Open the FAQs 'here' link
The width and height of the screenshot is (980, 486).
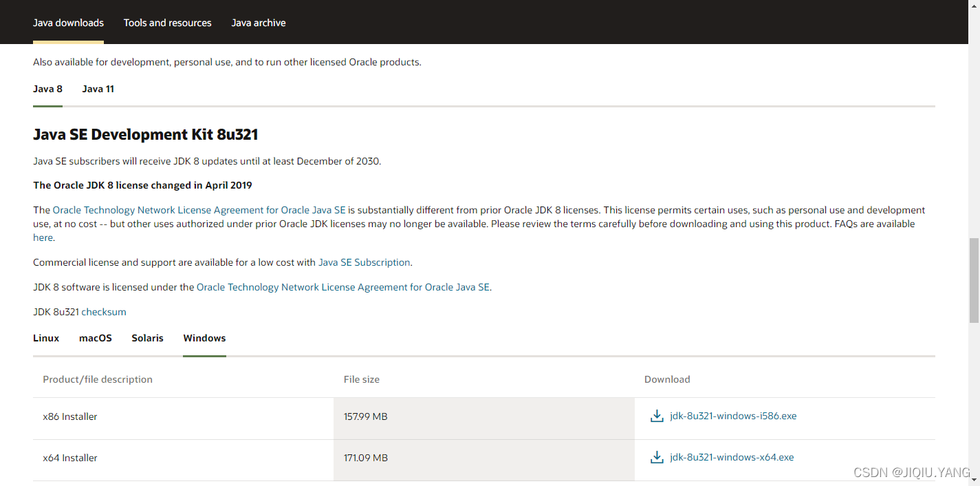point(43,237)
